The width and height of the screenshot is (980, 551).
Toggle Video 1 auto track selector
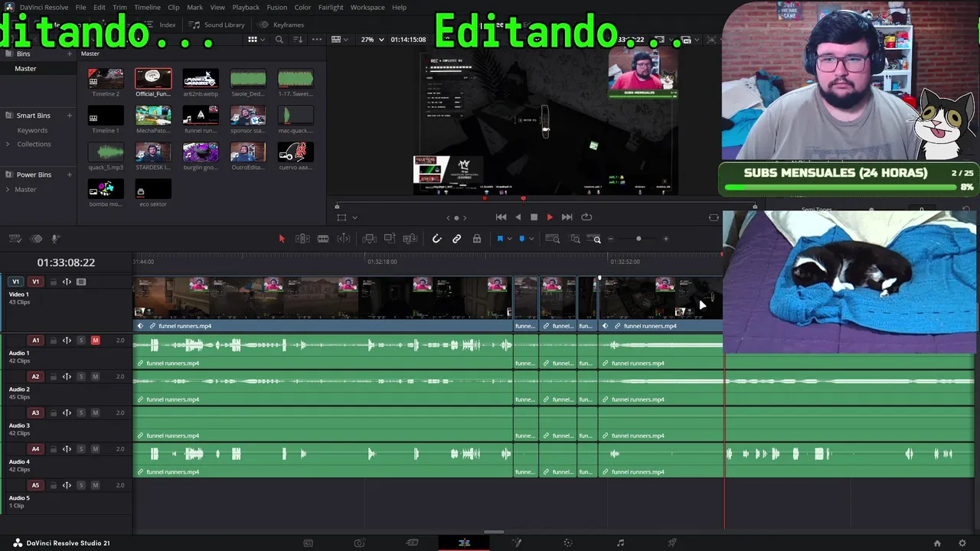(x=67, y=282)
